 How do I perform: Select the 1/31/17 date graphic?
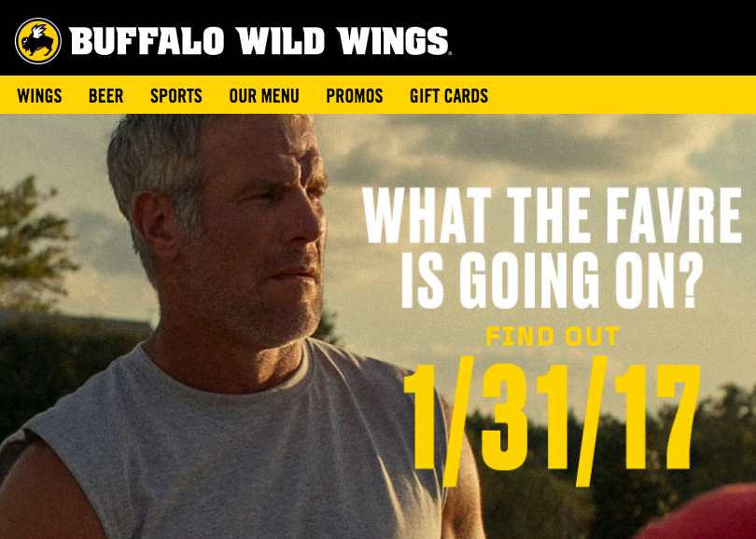click(x=552, y=421)
